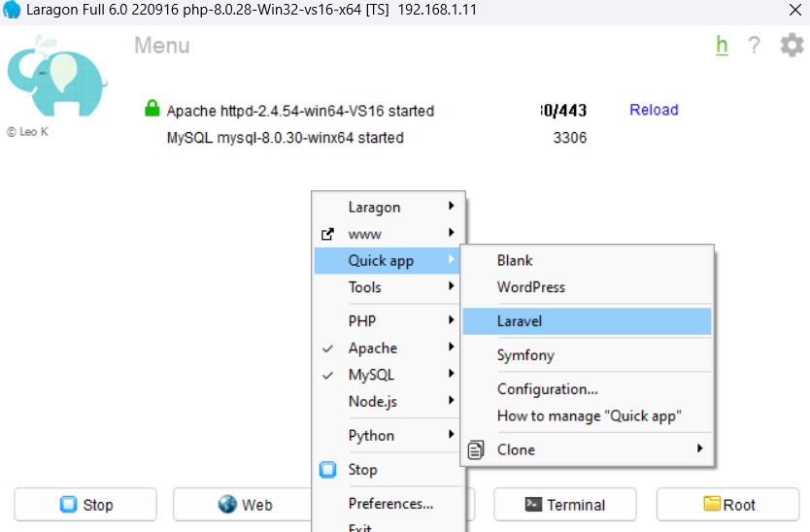The width and height of the screenshot is (810, 532).
Task: Click the Terminal button
Action: (x=565, y=504)
